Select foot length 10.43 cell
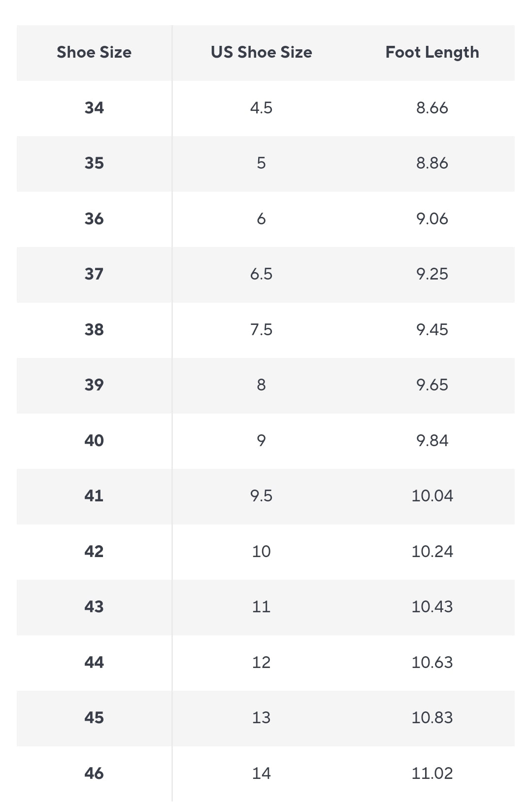This screenshot has width=532, height=808. point(432,607)
